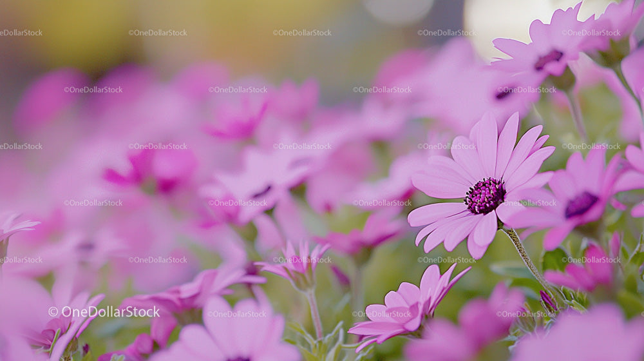Click the dark purple center of the in-focus daisy
This screenshot has height=361, width=644.
point(484,196)
